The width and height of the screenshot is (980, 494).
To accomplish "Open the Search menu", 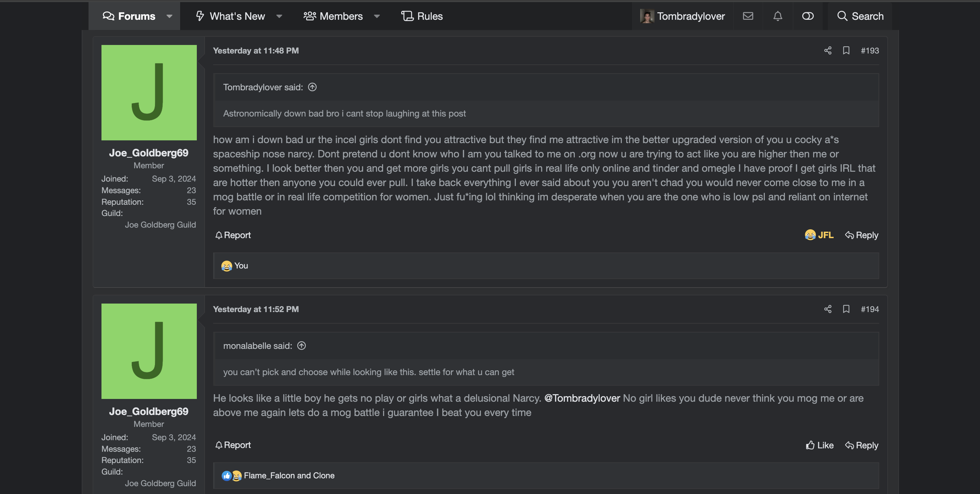I will [x=860, y=16].
